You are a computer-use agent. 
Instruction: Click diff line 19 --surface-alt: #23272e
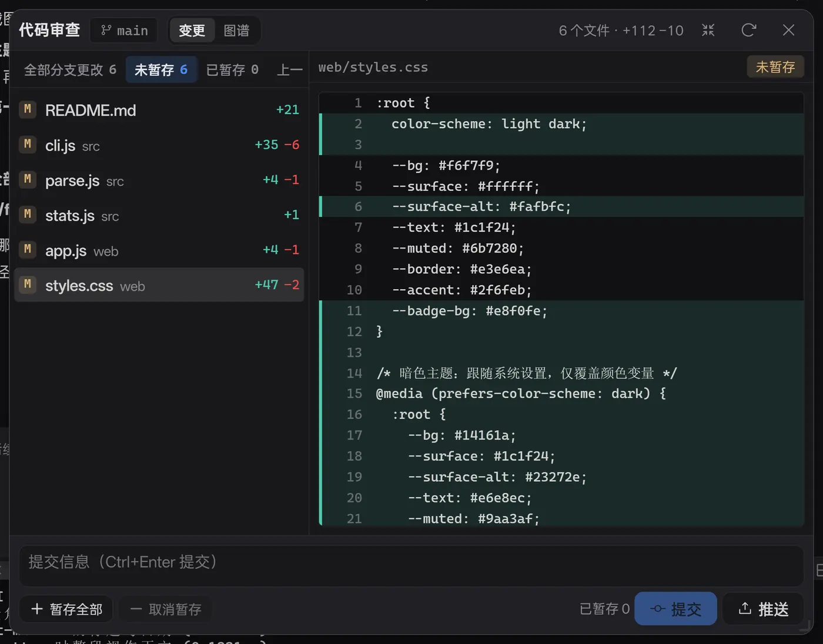(x=561, y=477)
